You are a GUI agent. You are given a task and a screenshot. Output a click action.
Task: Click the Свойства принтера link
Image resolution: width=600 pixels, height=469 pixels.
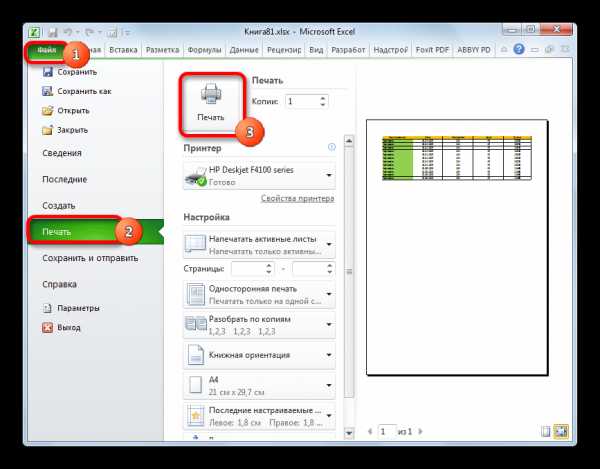tap(297, 199)
